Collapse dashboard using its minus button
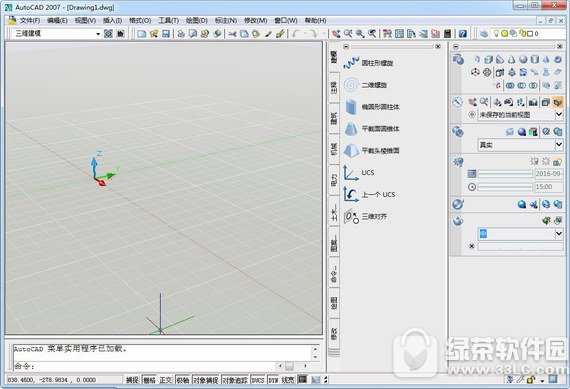The height and width of the screenshot is (389, 570). 455,47
